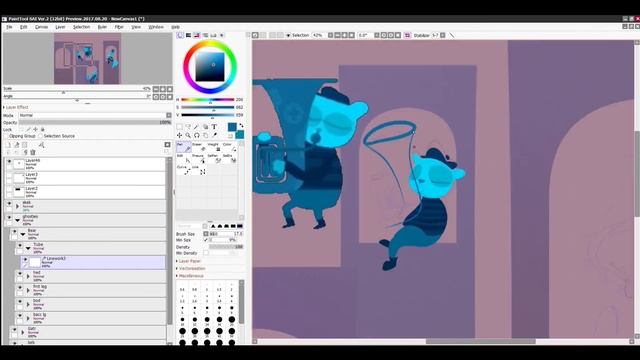Choose the Pressure linework tool
640x360 pixels.
[x=199, y=158]
